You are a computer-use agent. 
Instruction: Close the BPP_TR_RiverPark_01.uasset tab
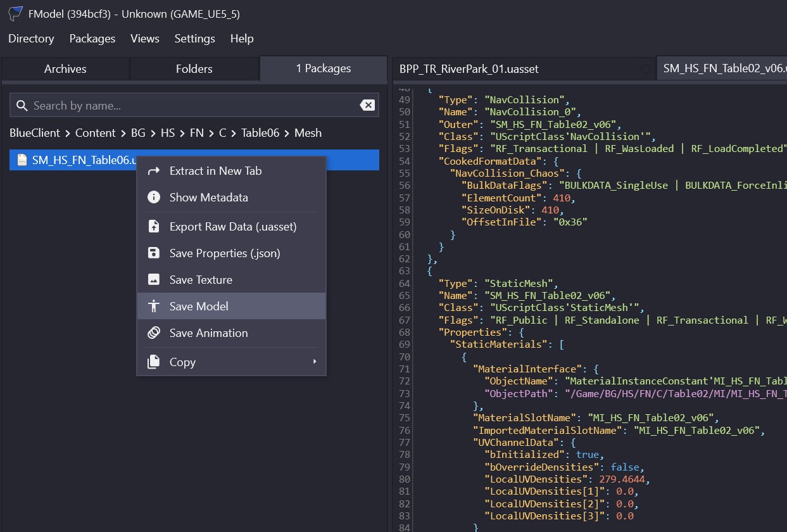pos(645,69)
